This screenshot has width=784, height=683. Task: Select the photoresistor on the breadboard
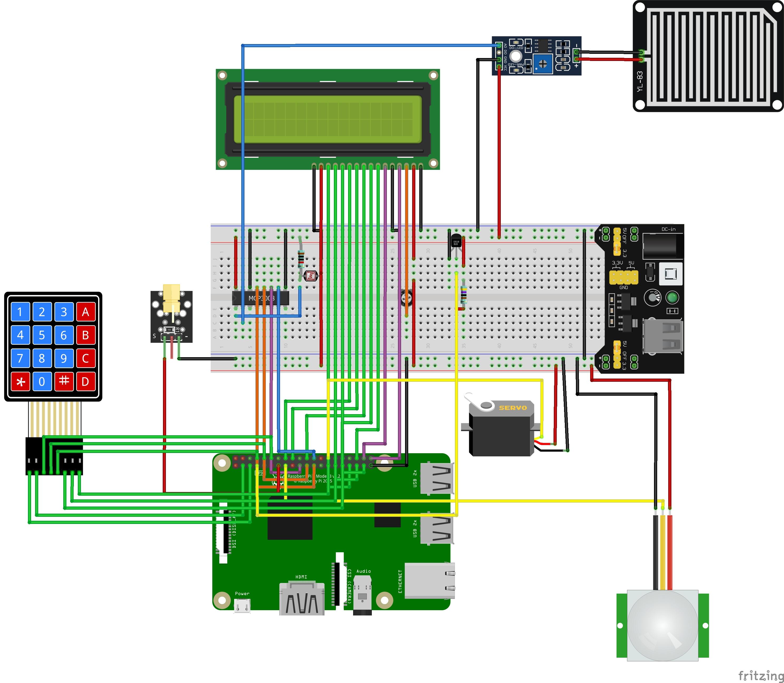(311, 276)
